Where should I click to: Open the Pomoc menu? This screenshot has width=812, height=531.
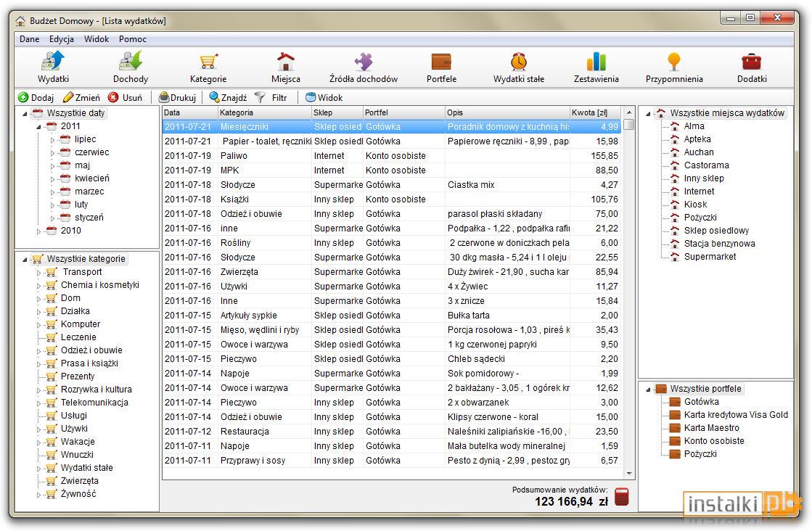coord(133,39)
